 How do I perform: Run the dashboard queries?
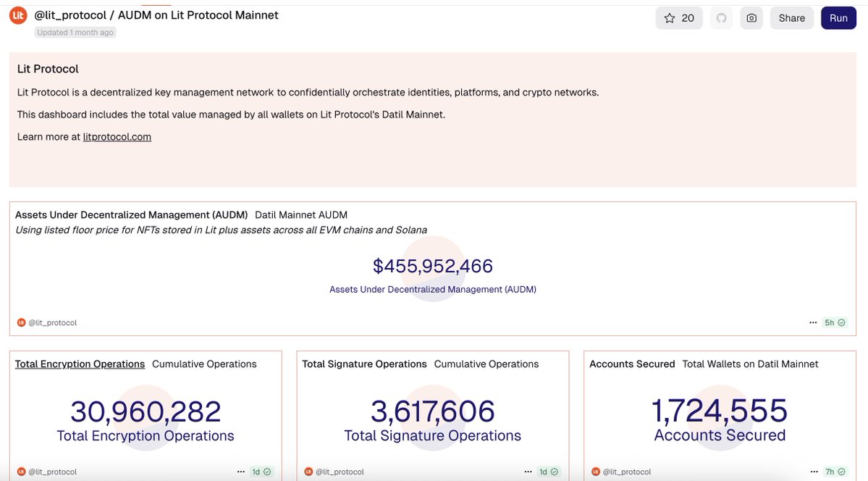[838, 18]
